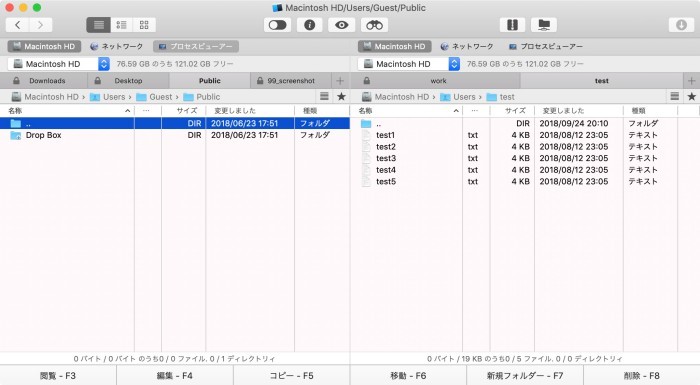The width and height of the screenshot is (700, 385).
Task: Select the Drop Box folder
Action: (x=175, y=135)
